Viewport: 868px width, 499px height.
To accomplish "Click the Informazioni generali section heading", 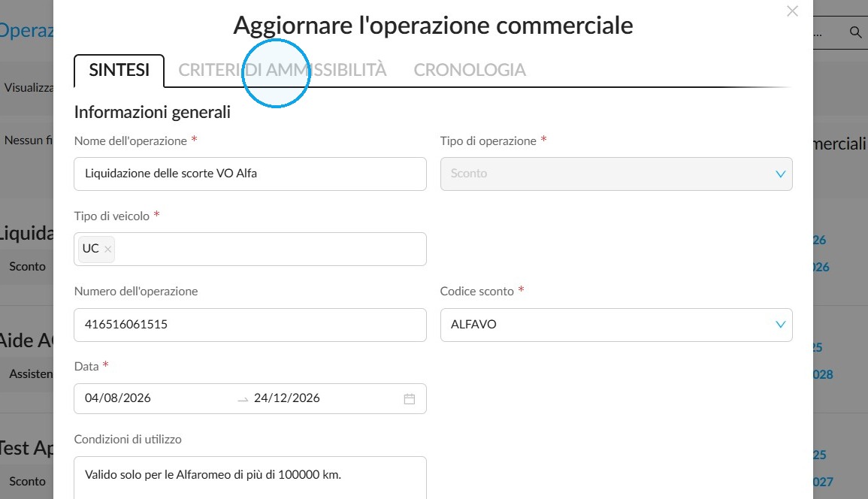I will (x=153, y=113).
